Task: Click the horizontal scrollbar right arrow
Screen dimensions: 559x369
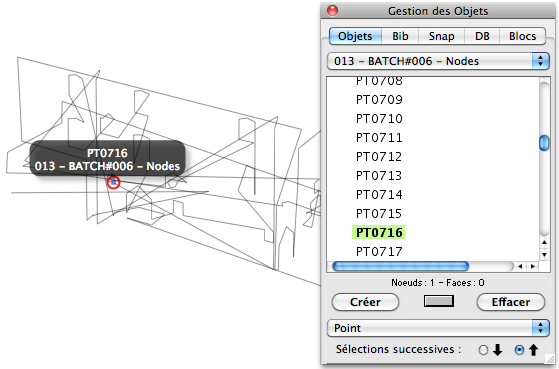Action: (533, 266)
